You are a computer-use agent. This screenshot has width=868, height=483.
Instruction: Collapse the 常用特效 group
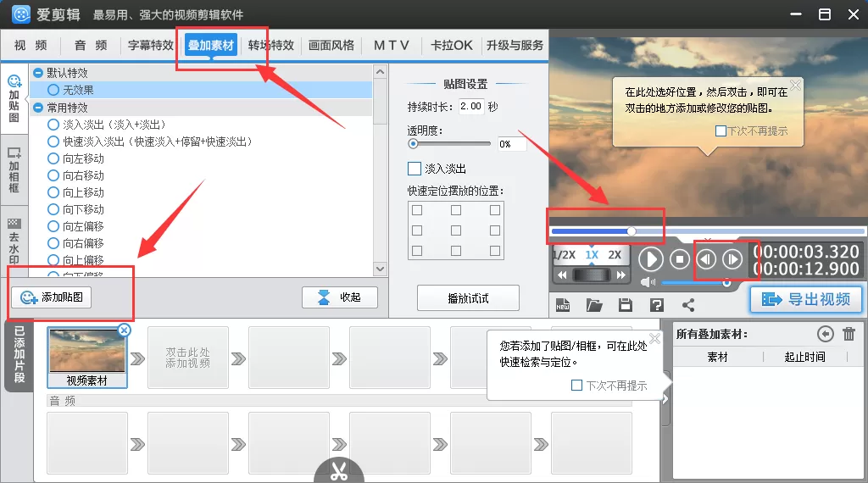[x=38, y=108]
